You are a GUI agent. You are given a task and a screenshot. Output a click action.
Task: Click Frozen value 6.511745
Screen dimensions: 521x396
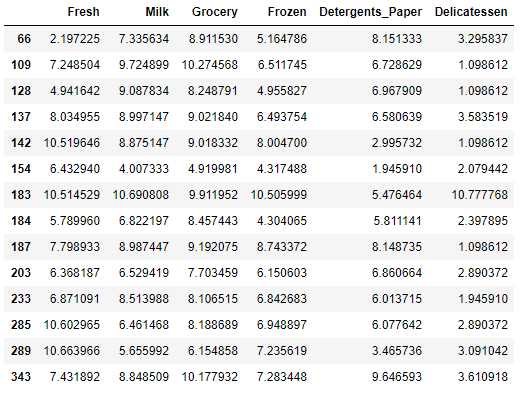click(x=282, y=65)
